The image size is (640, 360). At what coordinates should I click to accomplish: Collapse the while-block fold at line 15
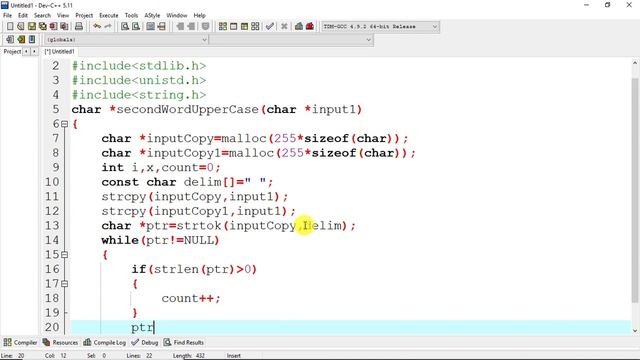64,255
